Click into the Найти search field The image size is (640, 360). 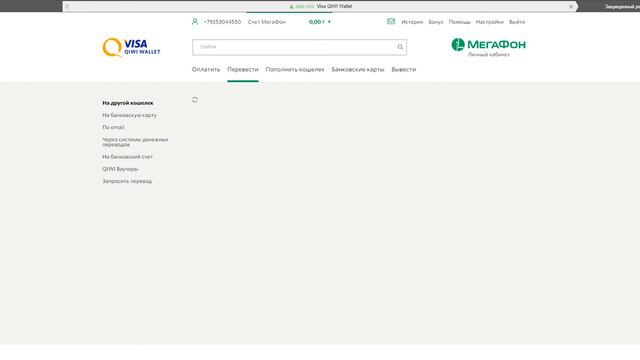coord(299,47)
